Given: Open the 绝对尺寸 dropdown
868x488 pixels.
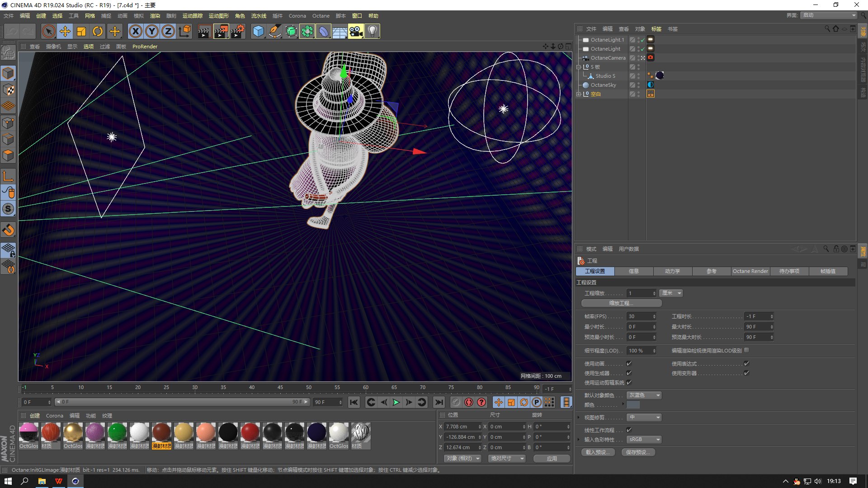Looking at the screenshot, I should [x=507, y=459].
